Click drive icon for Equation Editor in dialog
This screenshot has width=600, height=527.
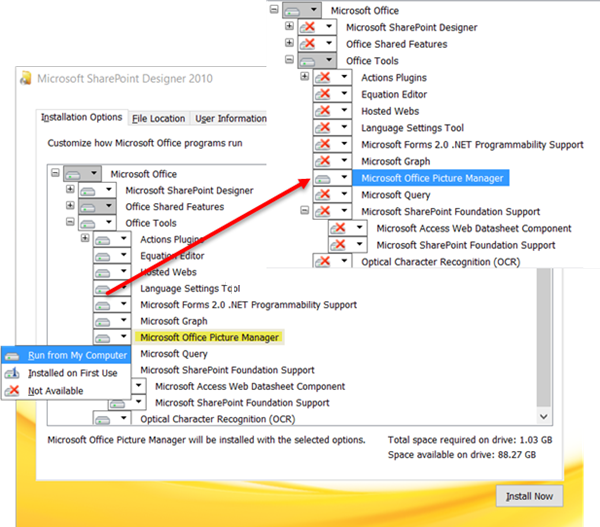pyautogui.click(x=103, y=257)
